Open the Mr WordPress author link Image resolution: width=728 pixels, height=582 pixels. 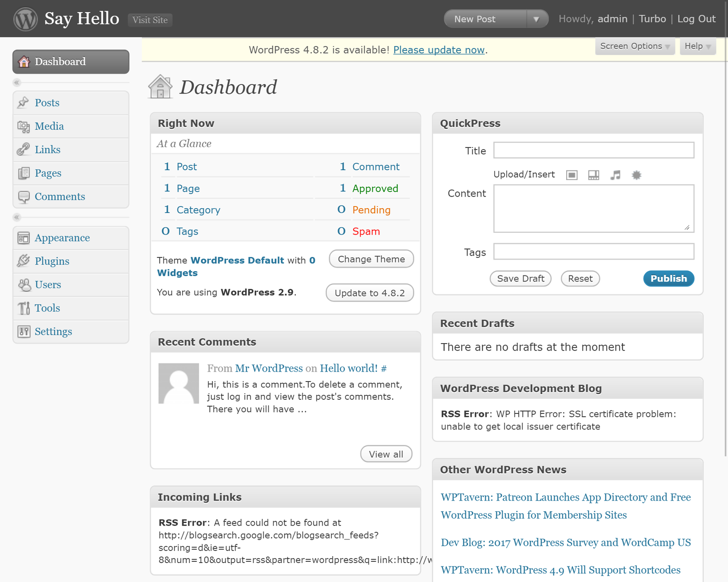click(x=269, y=368)
